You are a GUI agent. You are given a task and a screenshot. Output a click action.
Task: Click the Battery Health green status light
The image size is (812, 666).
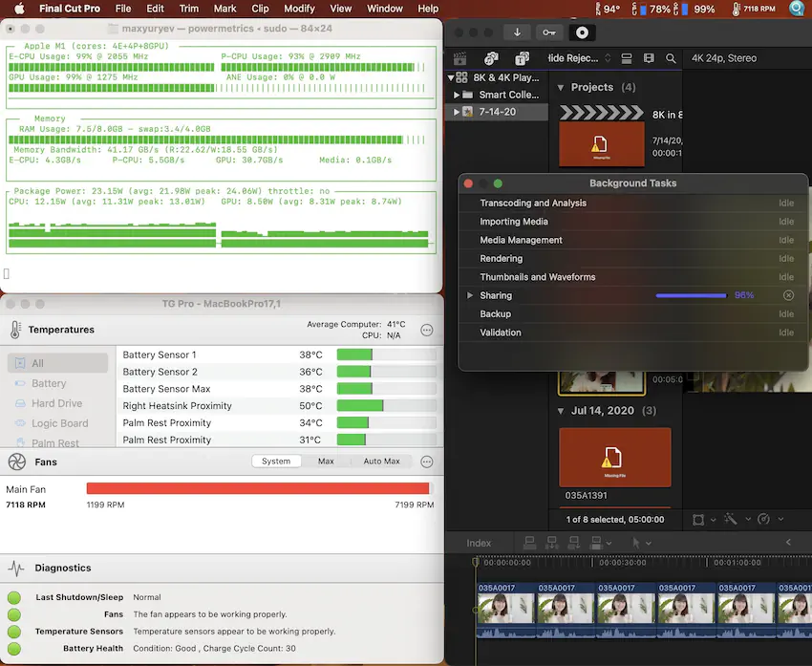[14, 649]
